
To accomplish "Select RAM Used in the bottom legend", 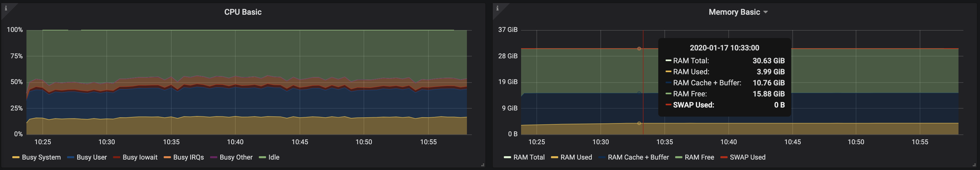I will click(576, 157).
